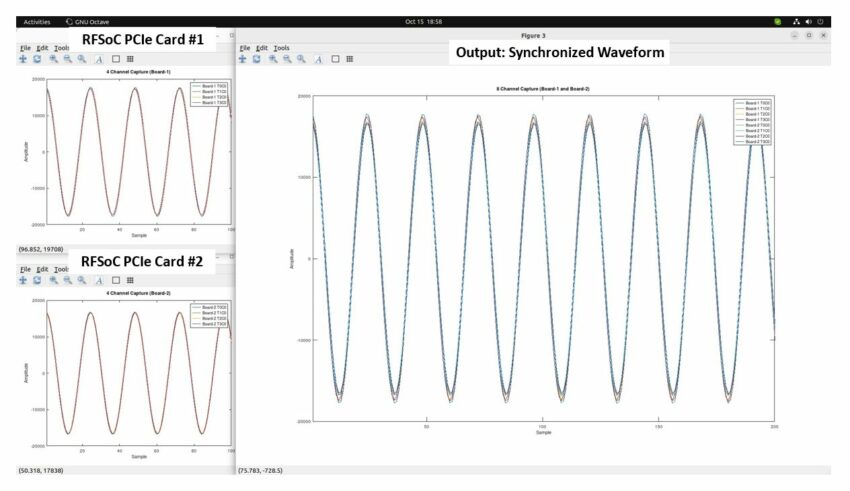Select Insert Text tool in Board-1 figure toolbar
This screenshot has height=491, width=850.
(98, 58)
